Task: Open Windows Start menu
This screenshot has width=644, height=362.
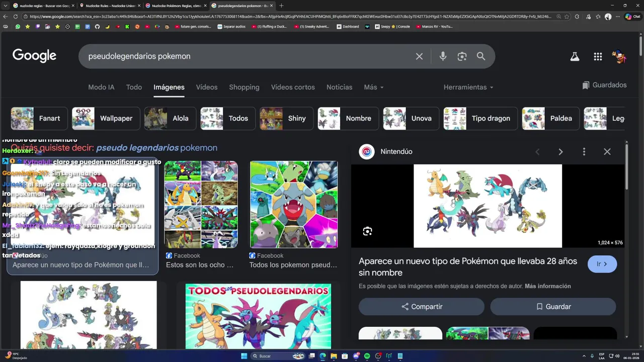Action: [244, 356]
